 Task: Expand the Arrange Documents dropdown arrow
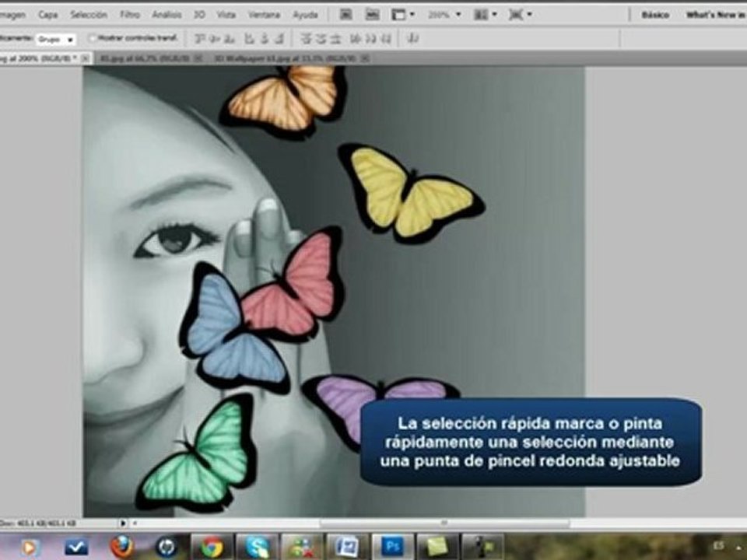click(495, 15)
